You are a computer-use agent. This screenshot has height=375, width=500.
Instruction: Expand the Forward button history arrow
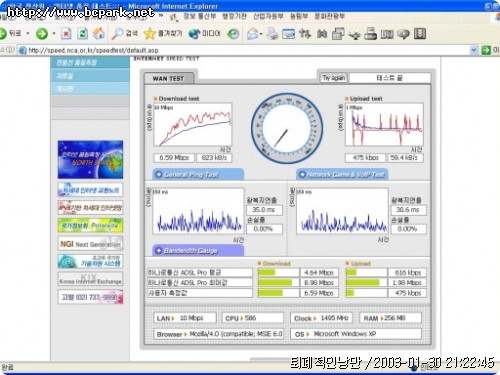tap(54, 33)
